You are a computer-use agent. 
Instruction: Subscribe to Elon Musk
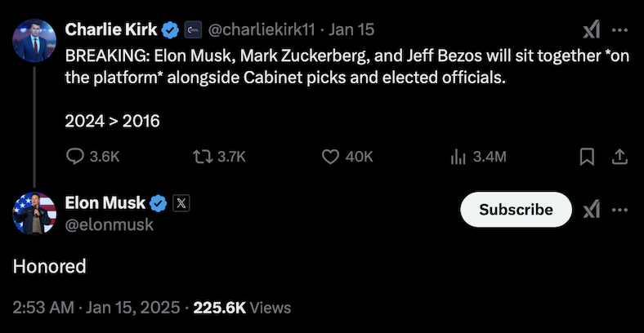click(x=516, y=210)
